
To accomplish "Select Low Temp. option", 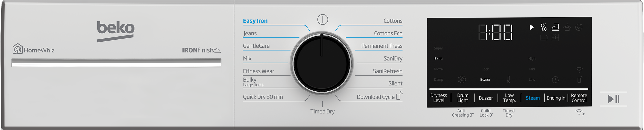I will (x=509, y=98).
